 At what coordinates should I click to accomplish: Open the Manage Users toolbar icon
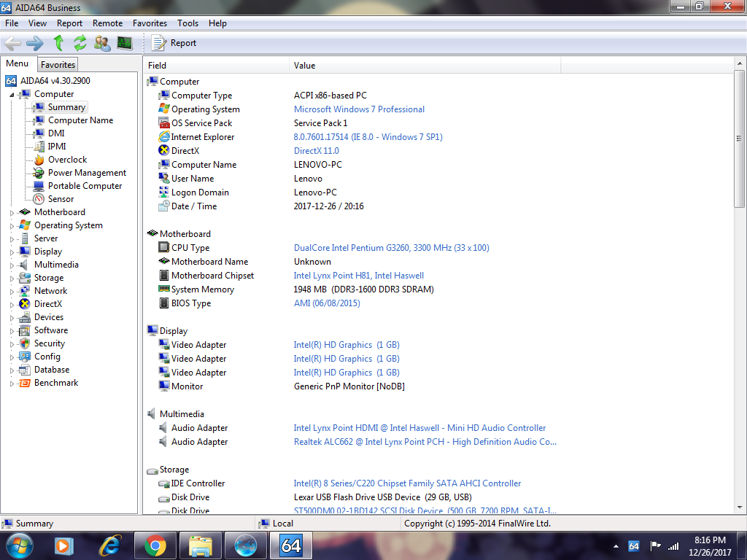click(103, 43)
